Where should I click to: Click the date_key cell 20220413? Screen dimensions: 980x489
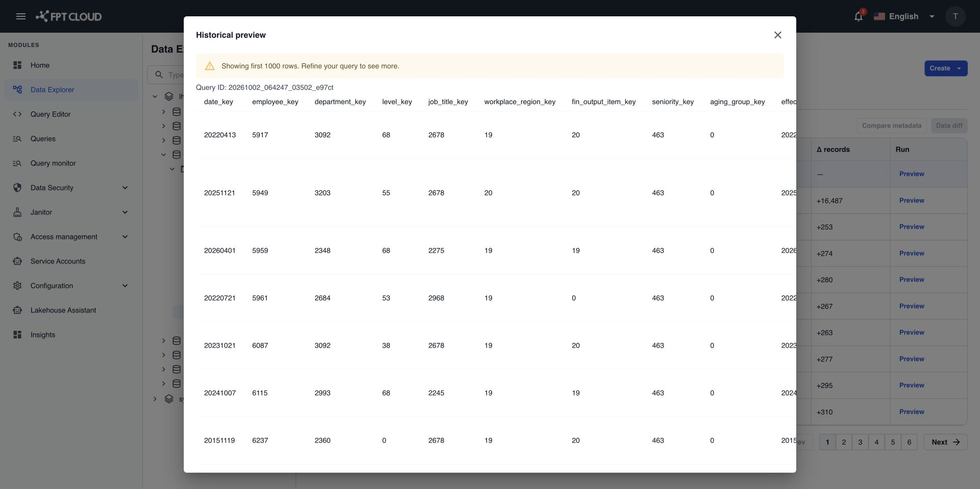tap(220, 135)
